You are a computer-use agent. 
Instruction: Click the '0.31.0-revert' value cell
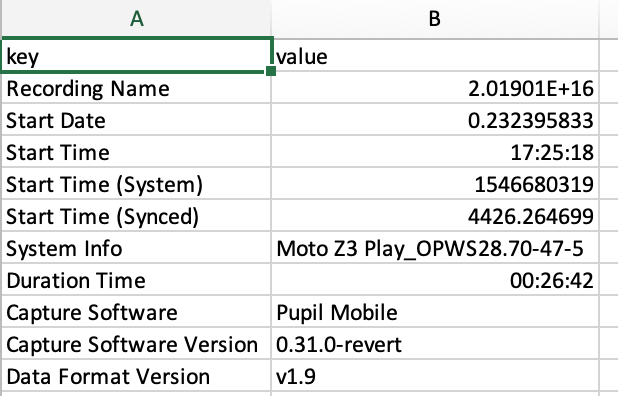(435, 344)
